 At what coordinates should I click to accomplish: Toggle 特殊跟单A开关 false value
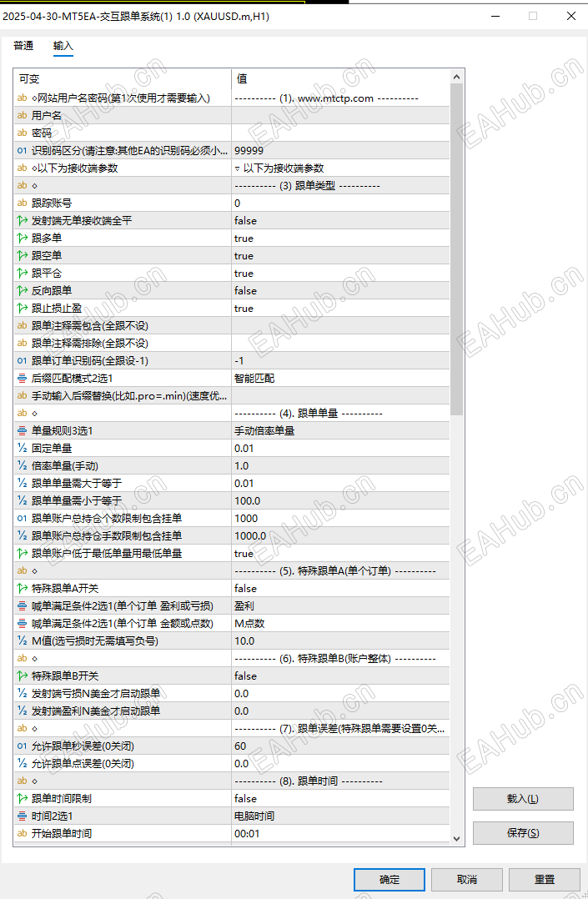[341, 588]
